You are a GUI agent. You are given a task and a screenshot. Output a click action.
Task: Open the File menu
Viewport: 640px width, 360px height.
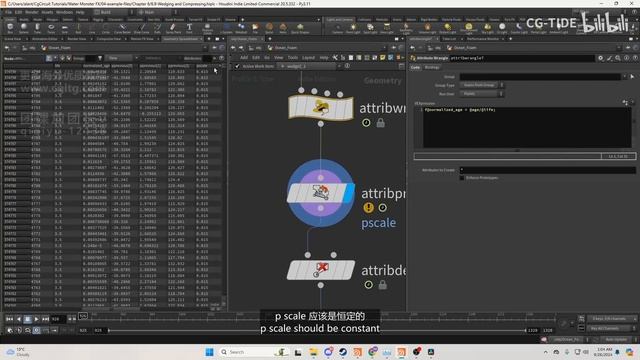pos(9,12)
